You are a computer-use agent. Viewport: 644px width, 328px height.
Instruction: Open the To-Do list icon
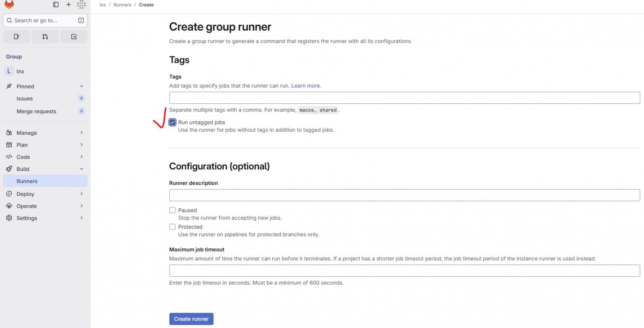click(x=74, y=37)
